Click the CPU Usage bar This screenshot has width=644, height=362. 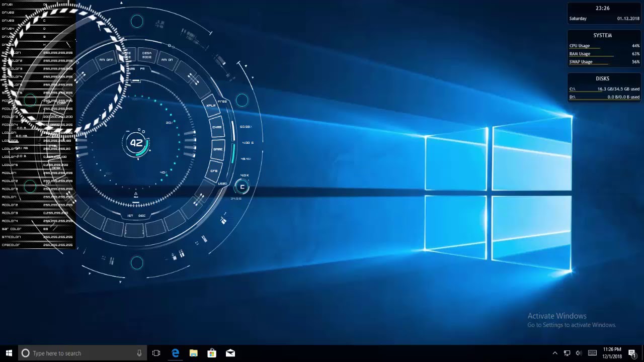coord(604,46)
